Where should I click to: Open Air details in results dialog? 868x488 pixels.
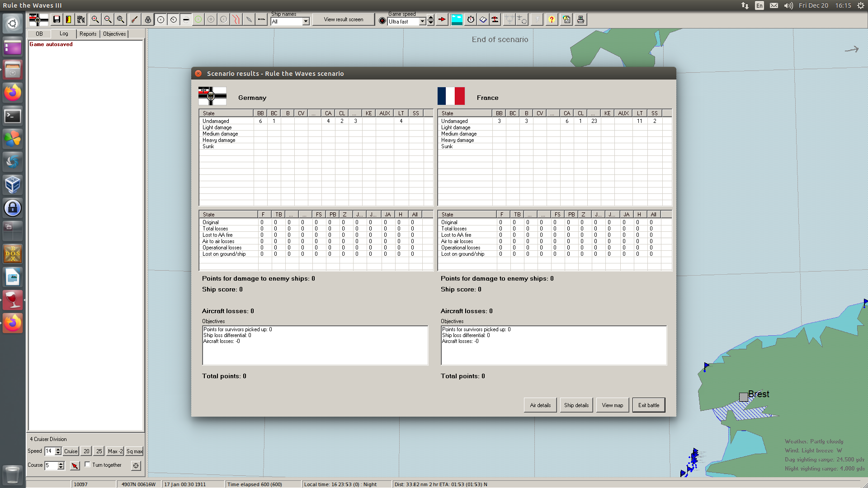click(x=540, y=405)
